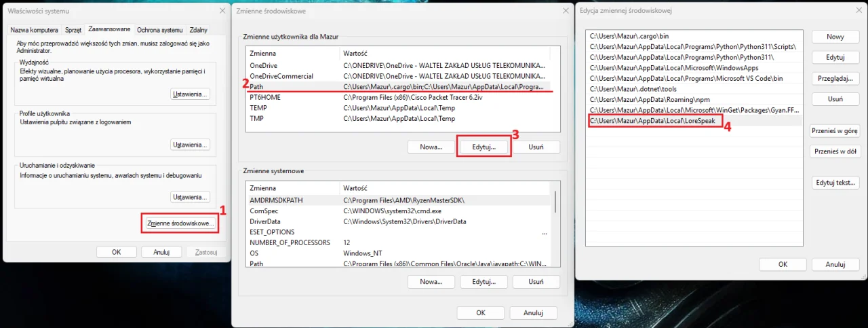Select the Microsoft VS Code\bin path entry
The image size is (868, 328).
tap(694, 78)
